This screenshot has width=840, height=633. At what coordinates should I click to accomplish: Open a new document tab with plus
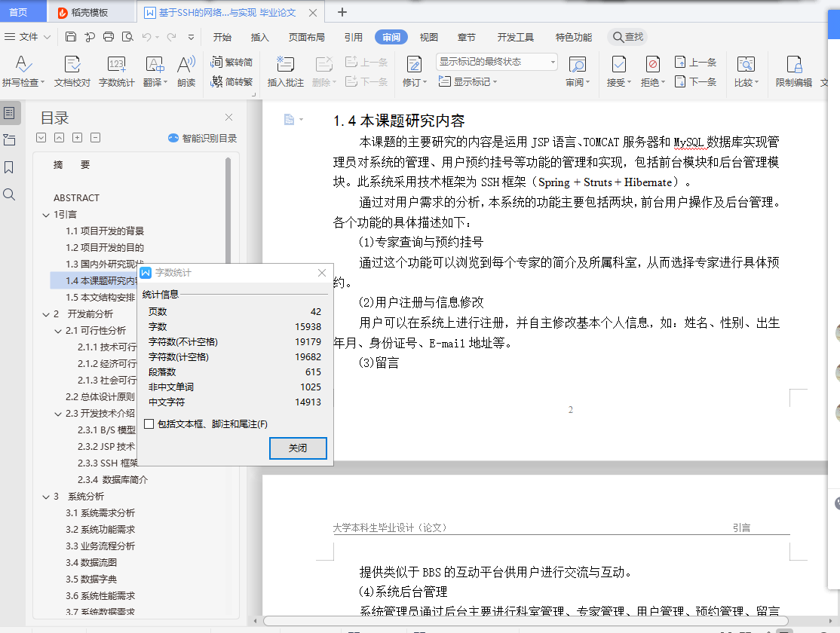[x=342, y=12]
